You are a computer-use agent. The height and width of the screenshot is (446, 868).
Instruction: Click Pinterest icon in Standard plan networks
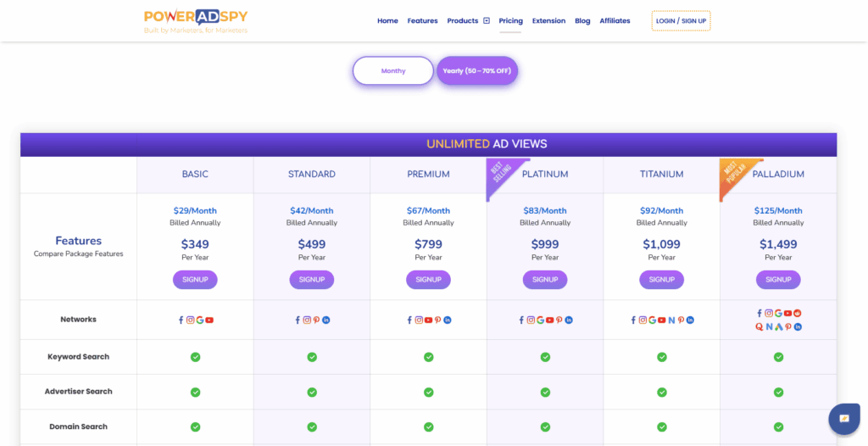pyautogui.click(x=317, y=321)
